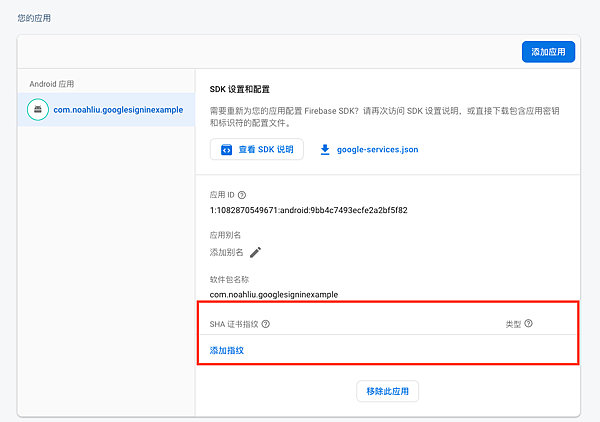Click the Android app robot icon
600x422 pixels.
(38, 109)
